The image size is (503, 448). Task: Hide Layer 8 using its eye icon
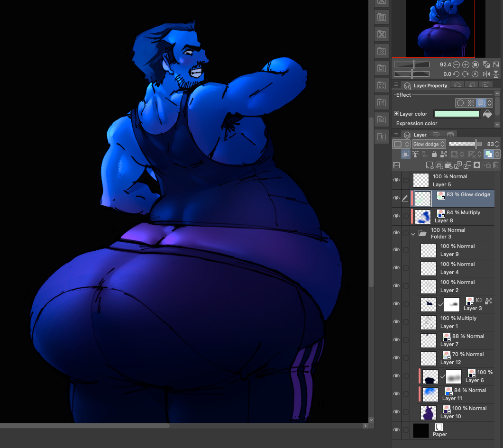[396, 216]
